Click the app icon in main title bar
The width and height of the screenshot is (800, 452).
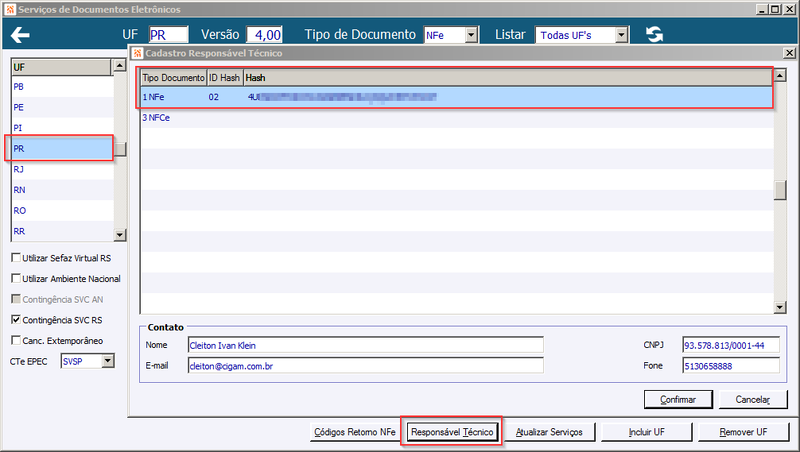[10, 9]
